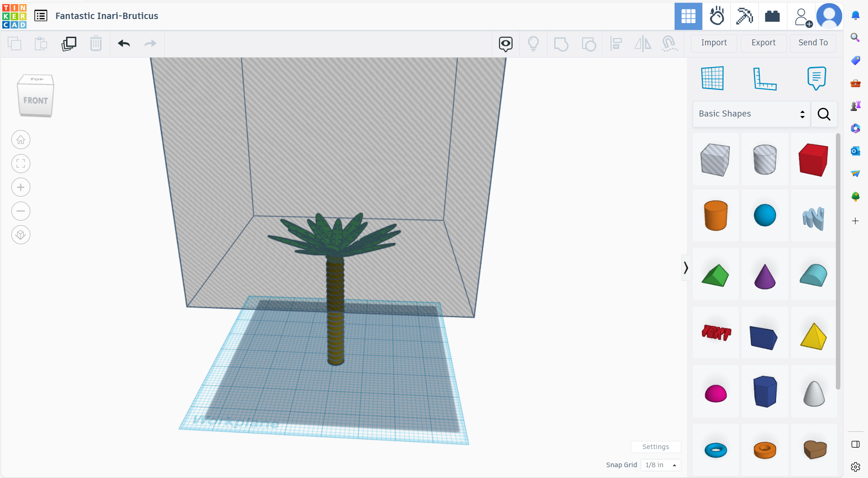Pick the red Box shape
The width and height of the screenshot is (868, 478).
pos(814,159)
